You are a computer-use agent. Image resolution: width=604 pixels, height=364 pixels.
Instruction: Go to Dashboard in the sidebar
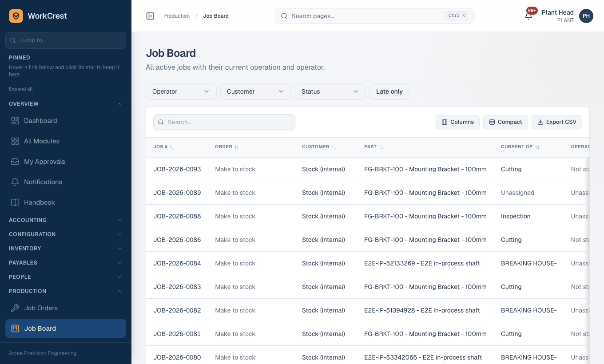(66, 121)
